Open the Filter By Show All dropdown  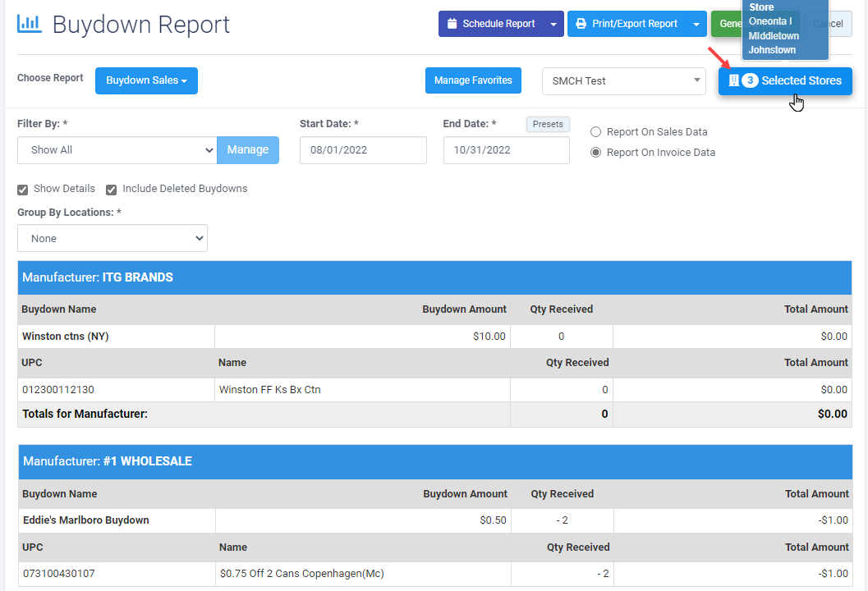point(117,150)
